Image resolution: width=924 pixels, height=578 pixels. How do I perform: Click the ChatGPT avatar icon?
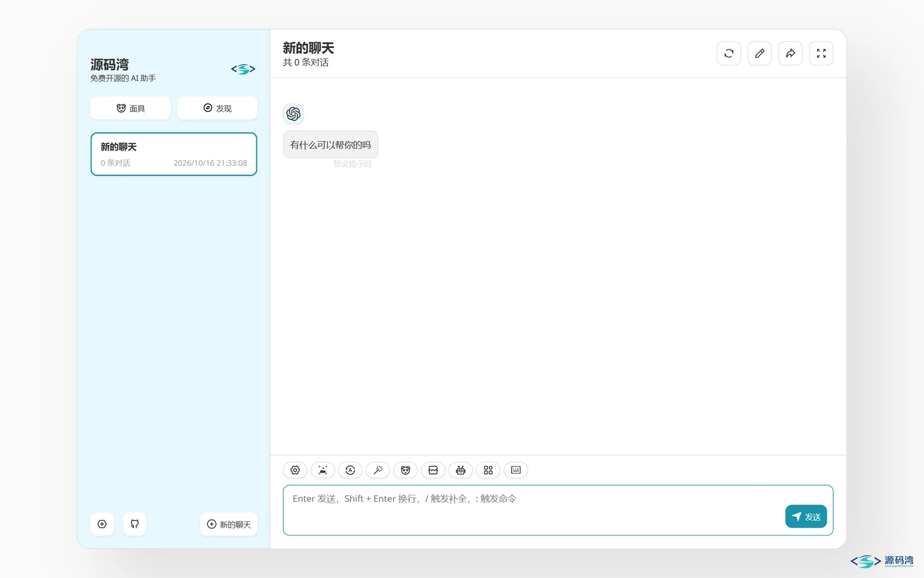pyautogui.click(x=293, y=114)
